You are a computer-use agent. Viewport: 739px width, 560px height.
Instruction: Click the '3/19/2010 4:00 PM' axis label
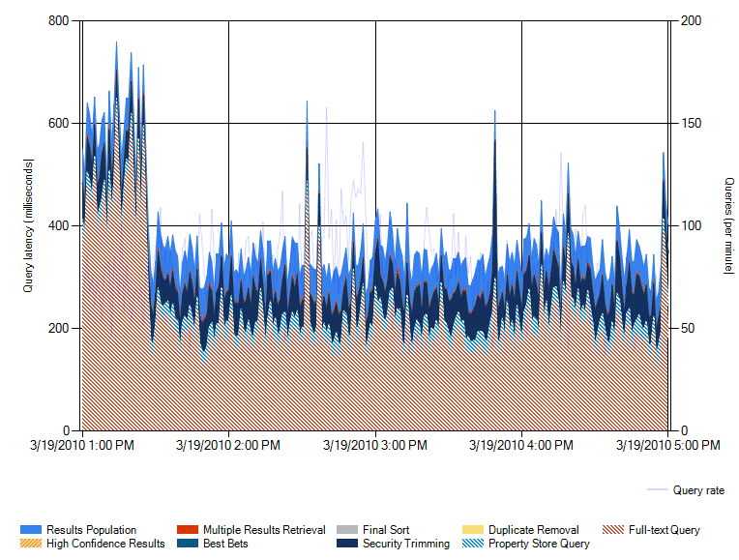pos(521,445)
